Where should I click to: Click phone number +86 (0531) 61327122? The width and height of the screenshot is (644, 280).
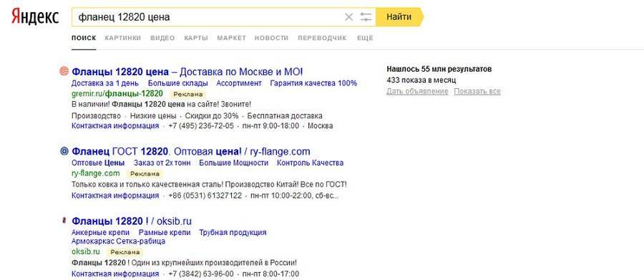point(205,195)
